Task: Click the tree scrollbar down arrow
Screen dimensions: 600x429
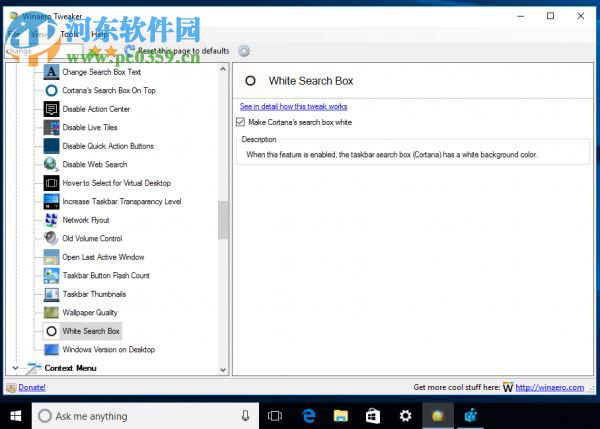Action: click(223, 370)
